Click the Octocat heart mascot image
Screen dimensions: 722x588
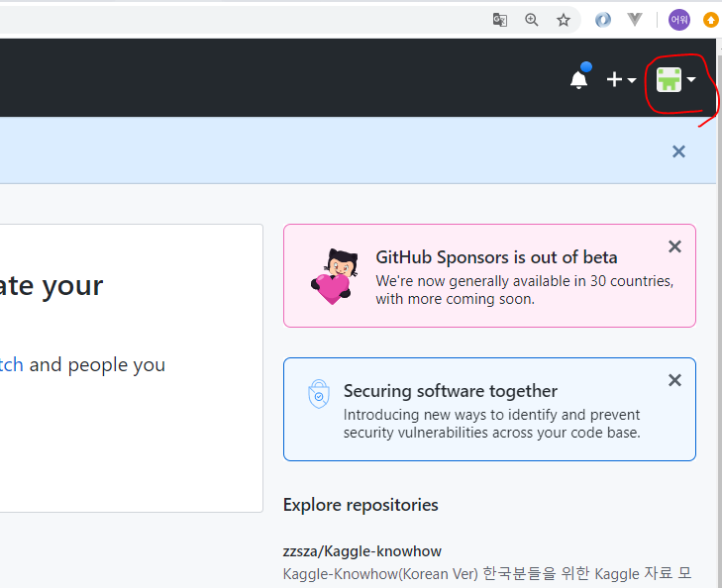click(335, 276)
